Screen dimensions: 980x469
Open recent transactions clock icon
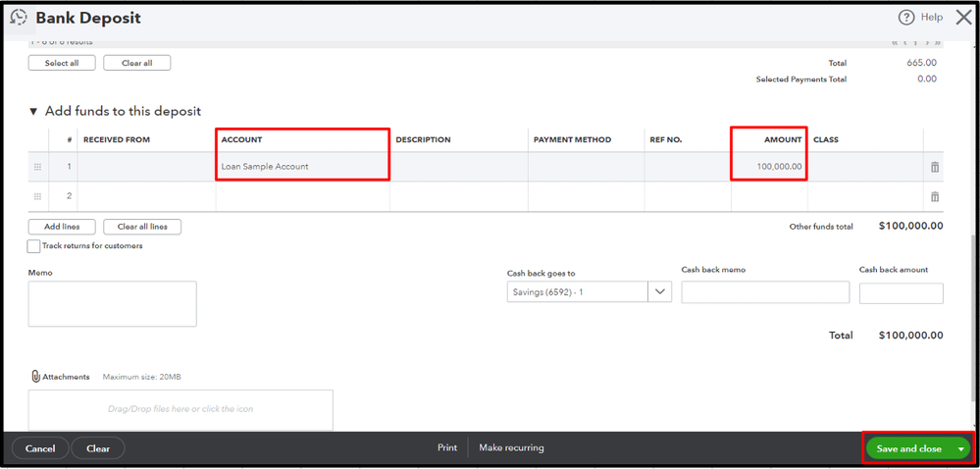(20, 18)
